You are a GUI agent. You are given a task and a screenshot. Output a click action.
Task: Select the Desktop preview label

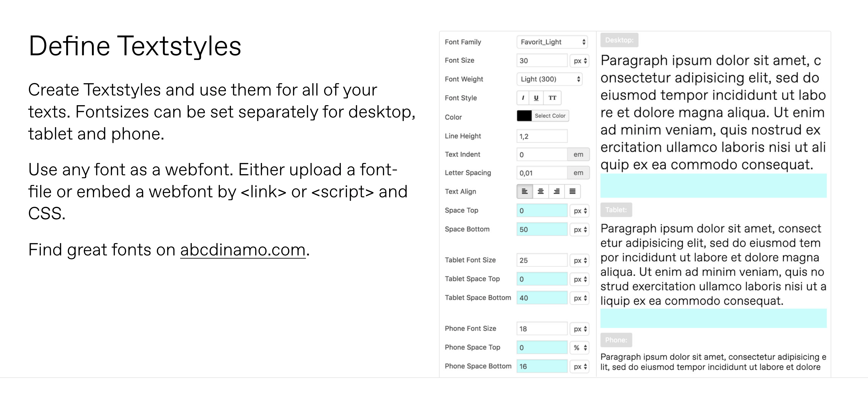pos(619,40)
